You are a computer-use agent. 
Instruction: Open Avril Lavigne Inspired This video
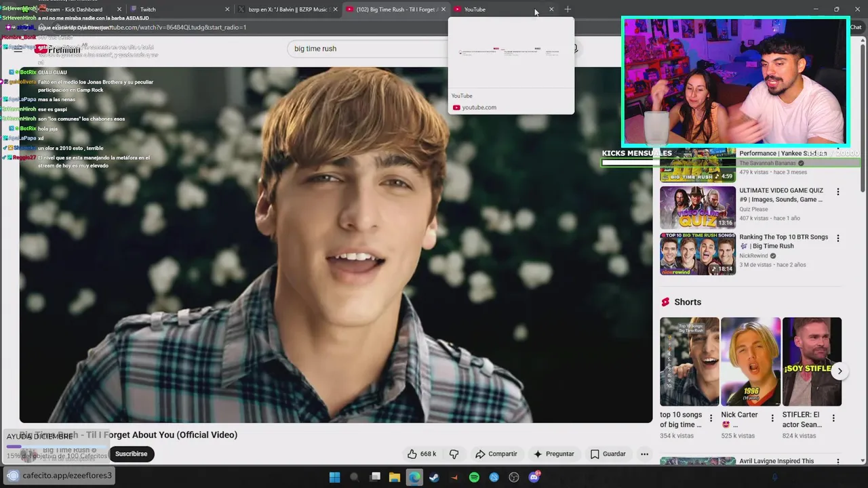point(776,461)
